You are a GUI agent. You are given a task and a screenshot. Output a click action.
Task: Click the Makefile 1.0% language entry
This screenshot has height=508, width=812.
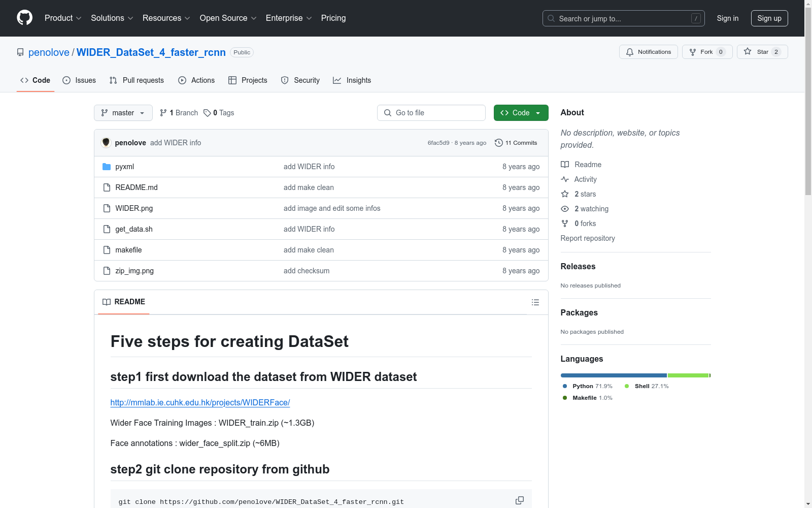(588, 398)
